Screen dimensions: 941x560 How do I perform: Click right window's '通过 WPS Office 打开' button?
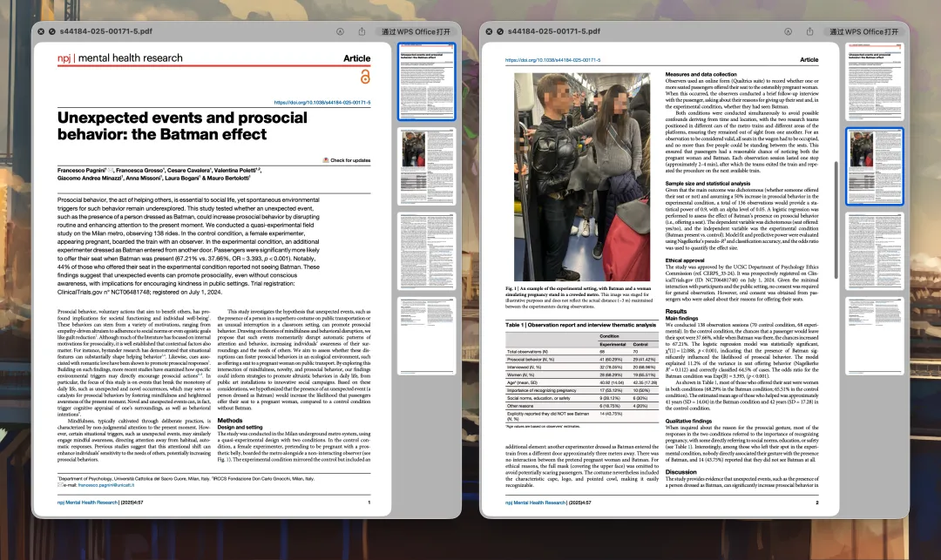863,31
